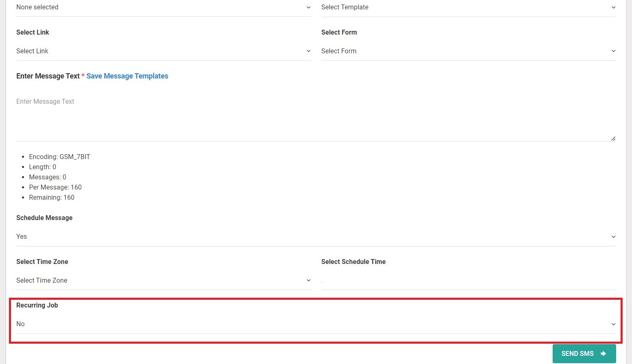632x364 pixels.
Task: Click the 'Per Message: 160' text
Action: click(x=55, y=187)
